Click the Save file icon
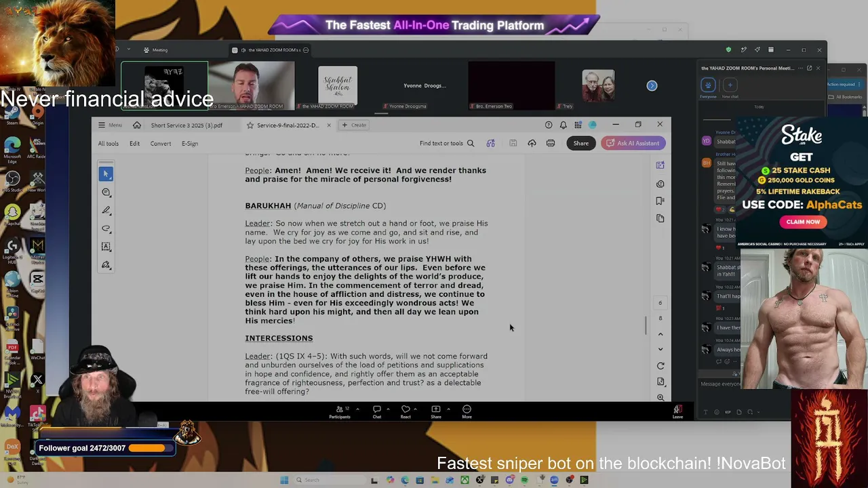This screenshot has width=868, height=488. 513,143
